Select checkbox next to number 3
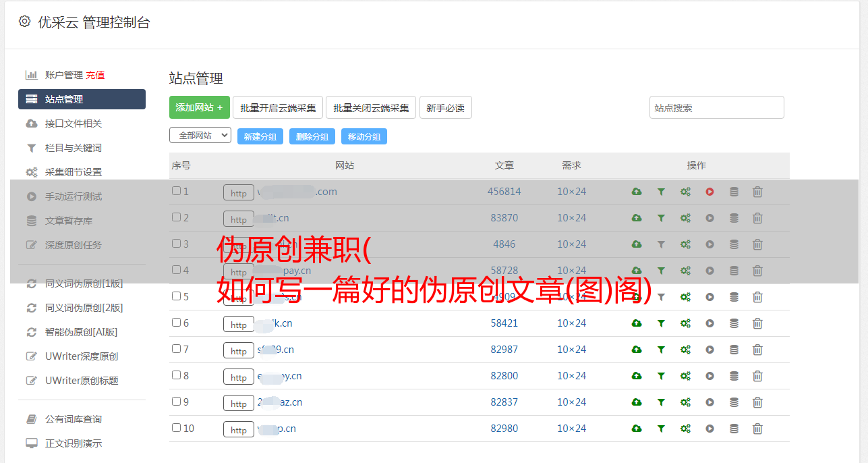Viewport: 868px width, 463px height. (x=176, y=244)
